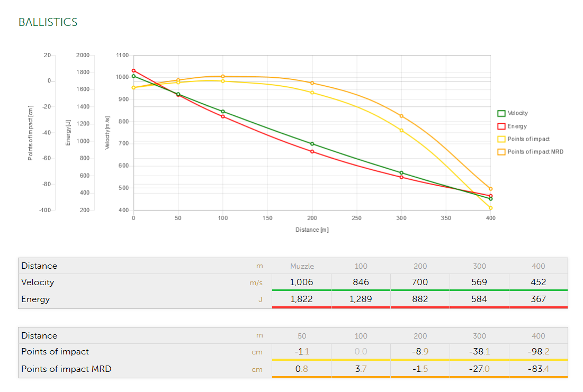The image size is (583, 392).
Task: Hide the Energy series via its legend label
Action: click(x=517, y=126)
